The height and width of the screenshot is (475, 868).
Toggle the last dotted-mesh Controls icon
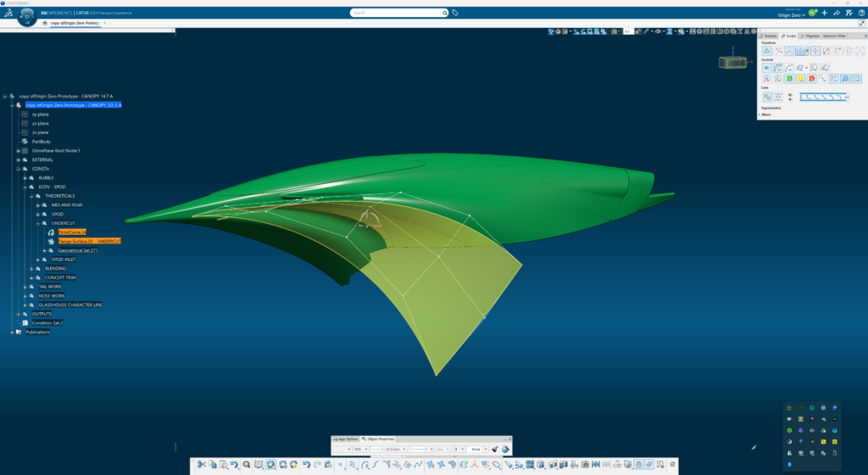click(857, 79)
